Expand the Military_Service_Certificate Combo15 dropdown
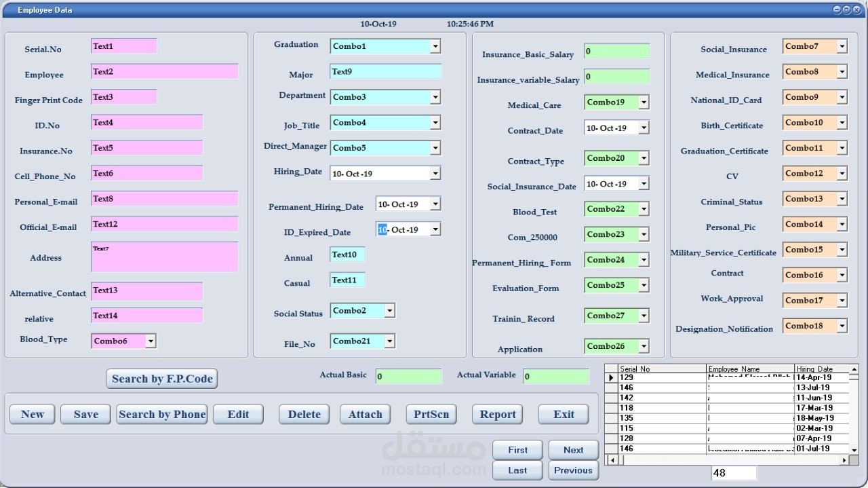This screenshot has width=868, height=488. (x=842, y=250)
